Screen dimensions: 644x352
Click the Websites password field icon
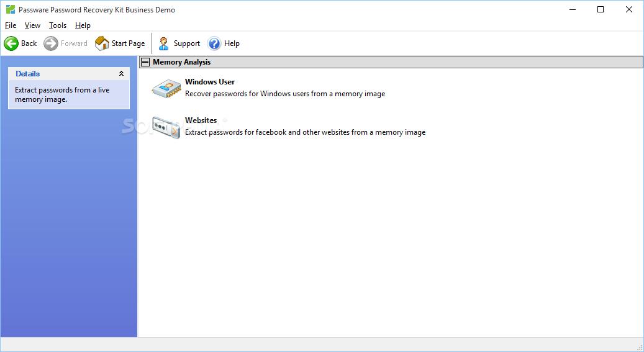tap(166, 127)
